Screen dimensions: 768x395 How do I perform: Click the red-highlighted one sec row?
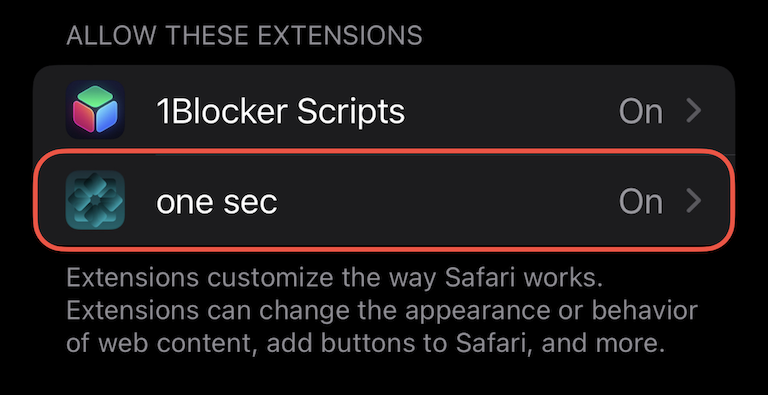(x=384, y=200)
